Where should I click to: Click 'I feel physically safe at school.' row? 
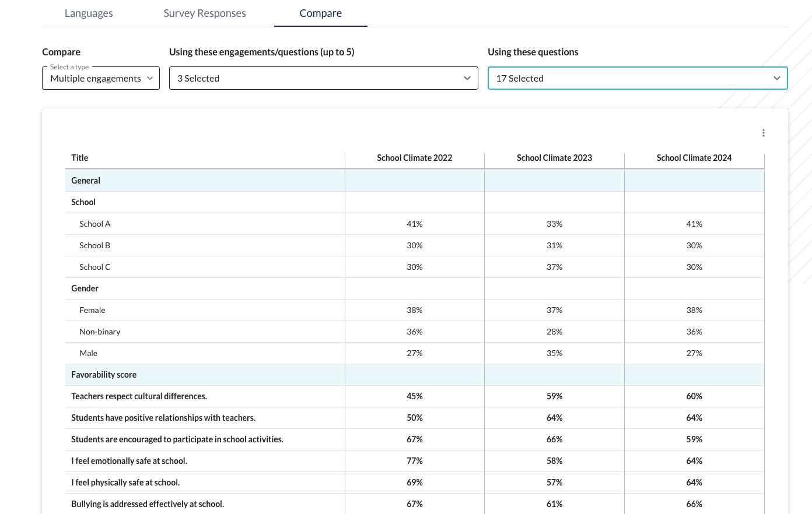coord(415,483)
